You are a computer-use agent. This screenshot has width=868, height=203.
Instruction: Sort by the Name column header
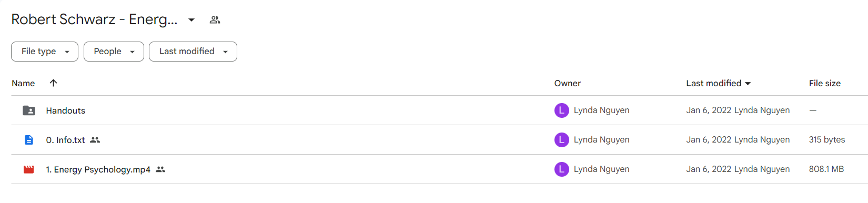(23, 83)
